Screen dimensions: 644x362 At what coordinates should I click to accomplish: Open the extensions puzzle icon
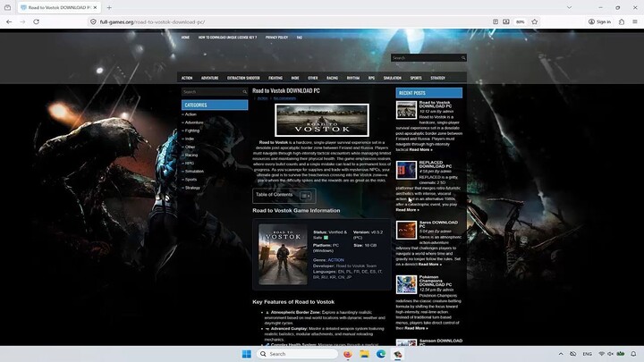622,21
